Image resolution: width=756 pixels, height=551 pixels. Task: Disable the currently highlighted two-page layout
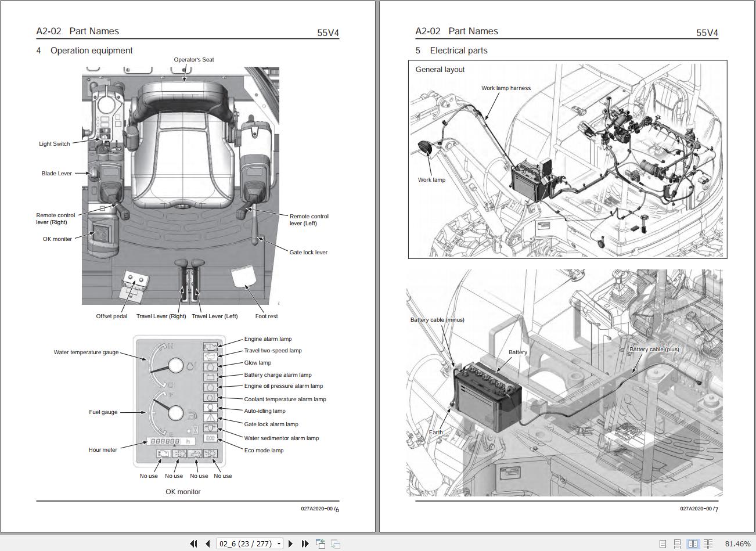coord(693,543)
